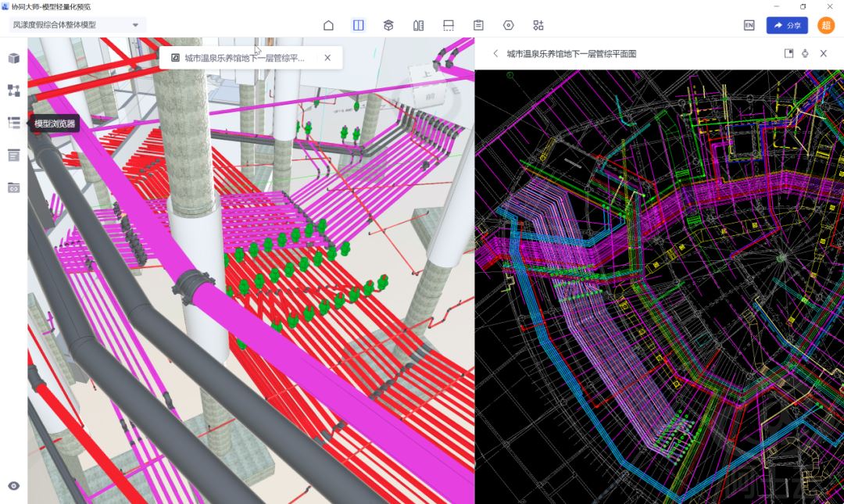
Task: Switch language with the EN button
Action: 749,25
